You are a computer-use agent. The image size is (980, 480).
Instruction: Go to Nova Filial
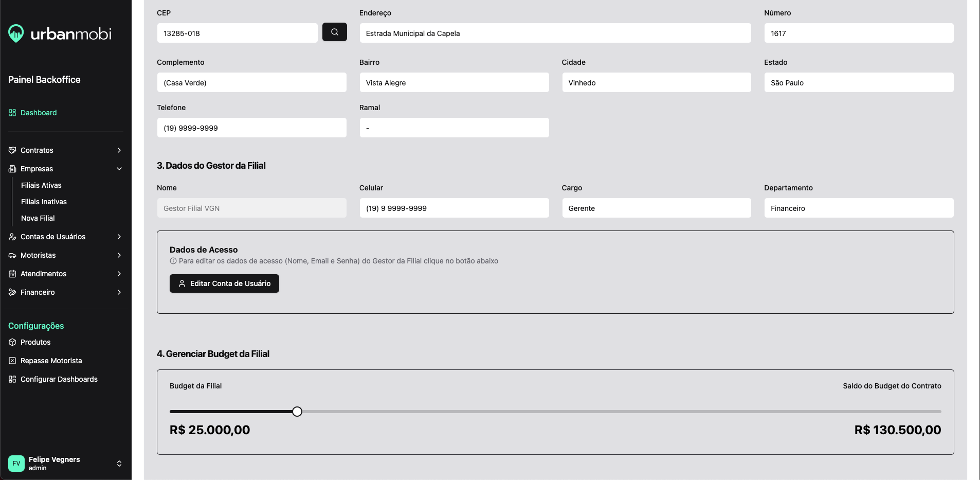(x=38, y=218)
